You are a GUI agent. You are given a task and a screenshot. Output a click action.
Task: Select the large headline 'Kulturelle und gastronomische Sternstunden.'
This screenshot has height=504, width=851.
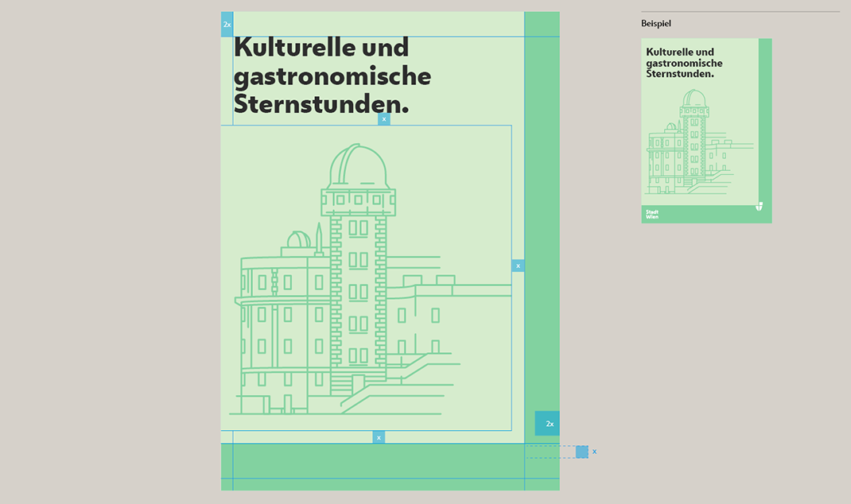click(x=332, y=76)
